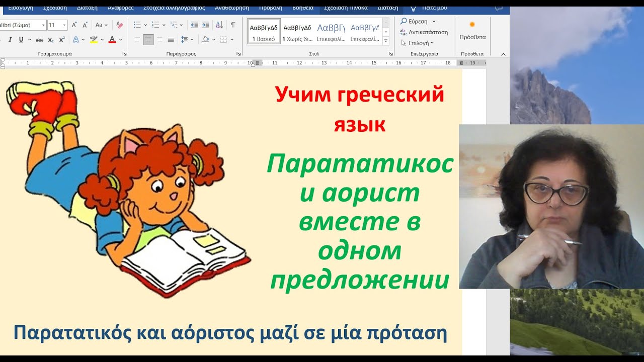Open the Σχεδίαση tab
This screenshot has height=362, width=644.
(55, 8)
